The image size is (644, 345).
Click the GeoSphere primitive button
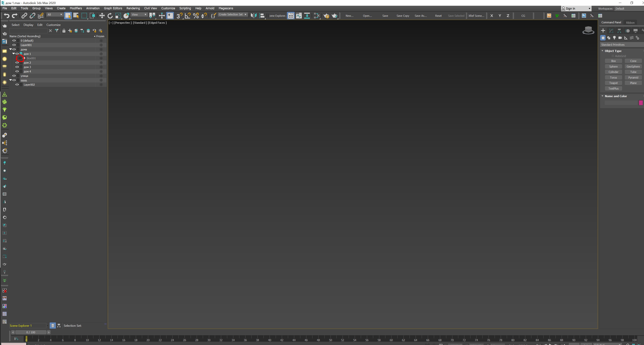(x=633, y=66)
